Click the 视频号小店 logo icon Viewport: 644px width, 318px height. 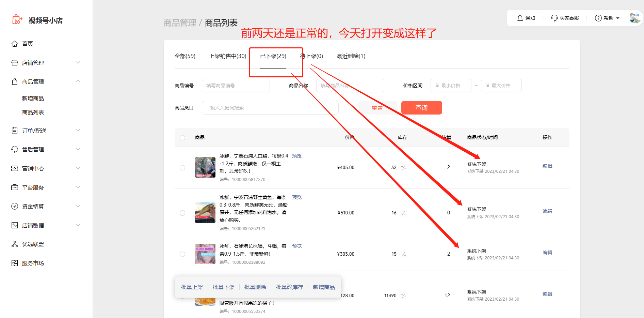pyautogui.click(x=17, y=20)
